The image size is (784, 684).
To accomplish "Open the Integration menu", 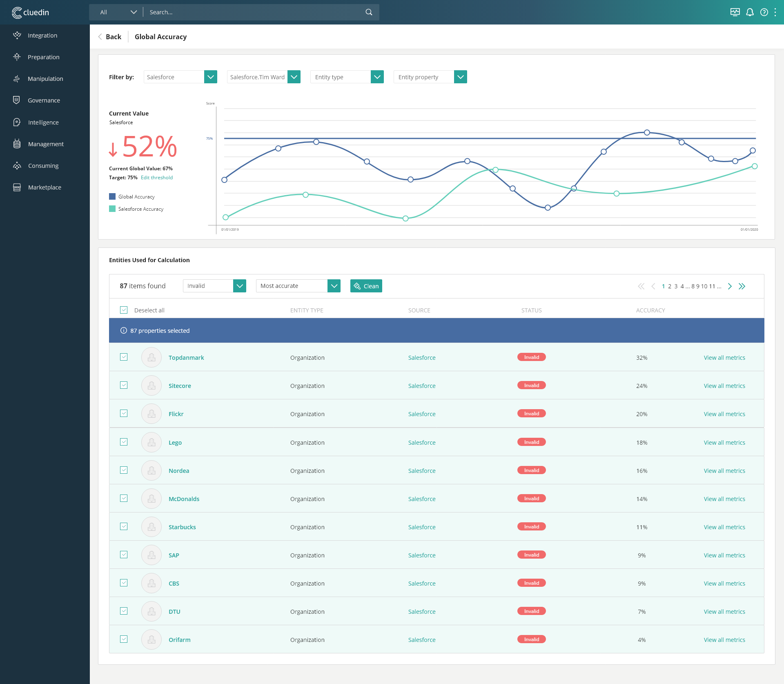I will (x=42, y=36).
